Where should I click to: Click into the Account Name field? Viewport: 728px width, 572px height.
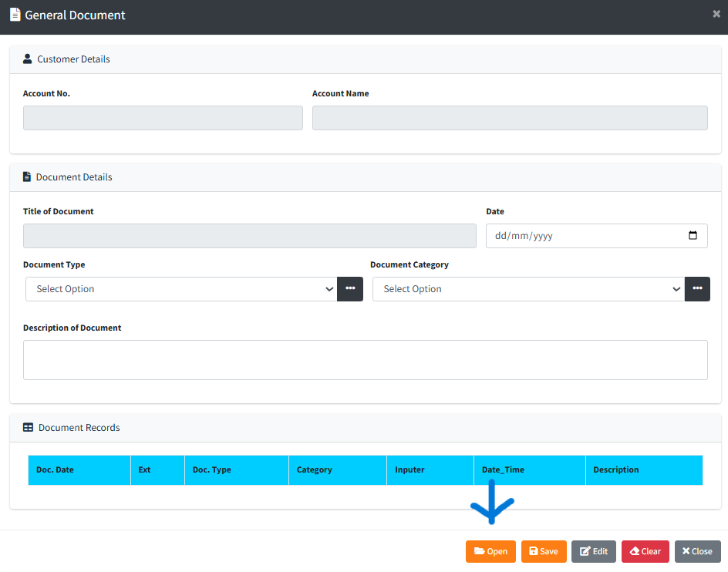point(510,118)
